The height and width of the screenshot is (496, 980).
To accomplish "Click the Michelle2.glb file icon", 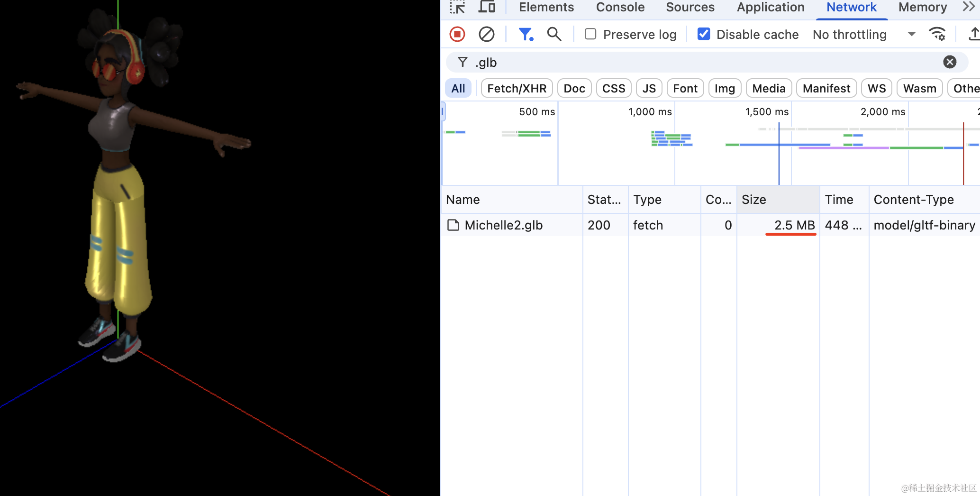I will (x=454, y=225).
